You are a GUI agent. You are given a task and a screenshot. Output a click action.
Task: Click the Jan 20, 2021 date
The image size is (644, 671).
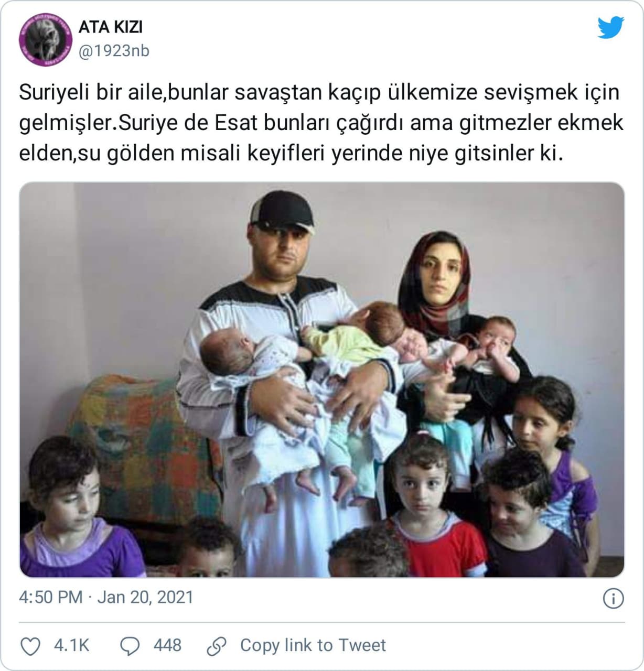[x=145, y=598]
